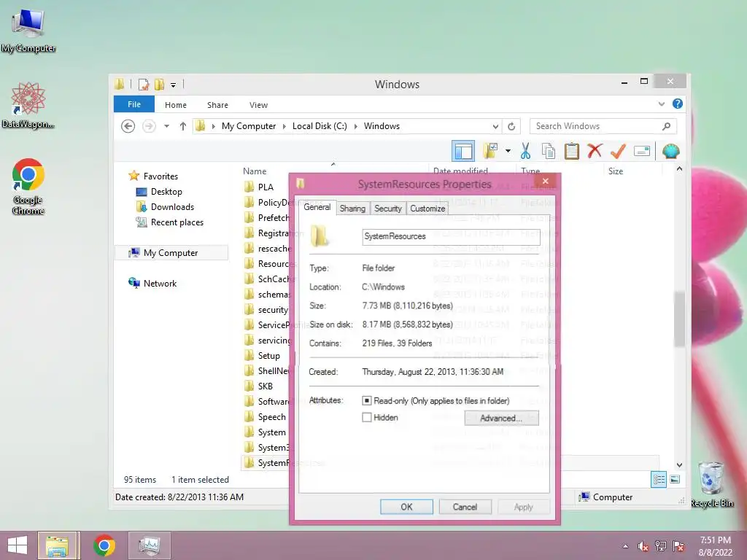747x560 pixels.
Task: Open the Share ribbon tab
Action: (217, 105)
